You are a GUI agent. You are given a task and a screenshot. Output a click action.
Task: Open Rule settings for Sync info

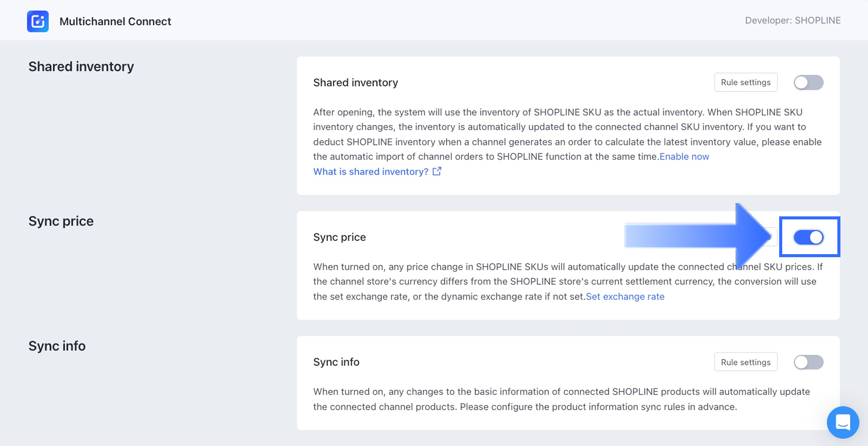click(x=745, y=362)
